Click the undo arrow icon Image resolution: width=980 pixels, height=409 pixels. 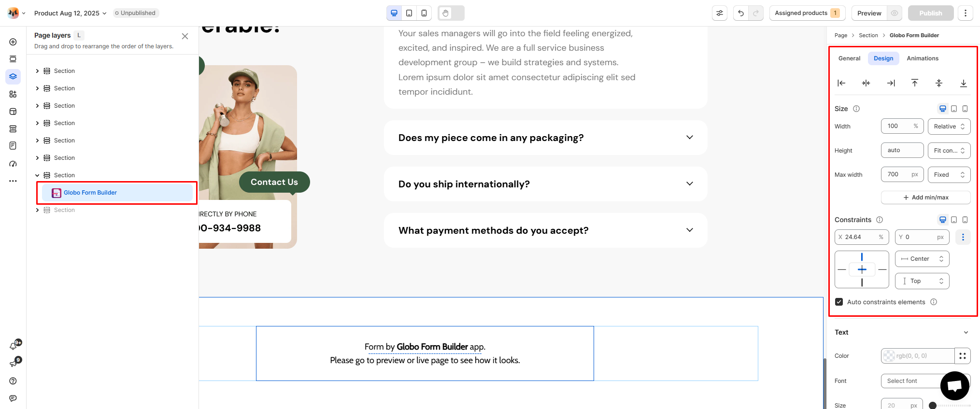tap(740, 13)
